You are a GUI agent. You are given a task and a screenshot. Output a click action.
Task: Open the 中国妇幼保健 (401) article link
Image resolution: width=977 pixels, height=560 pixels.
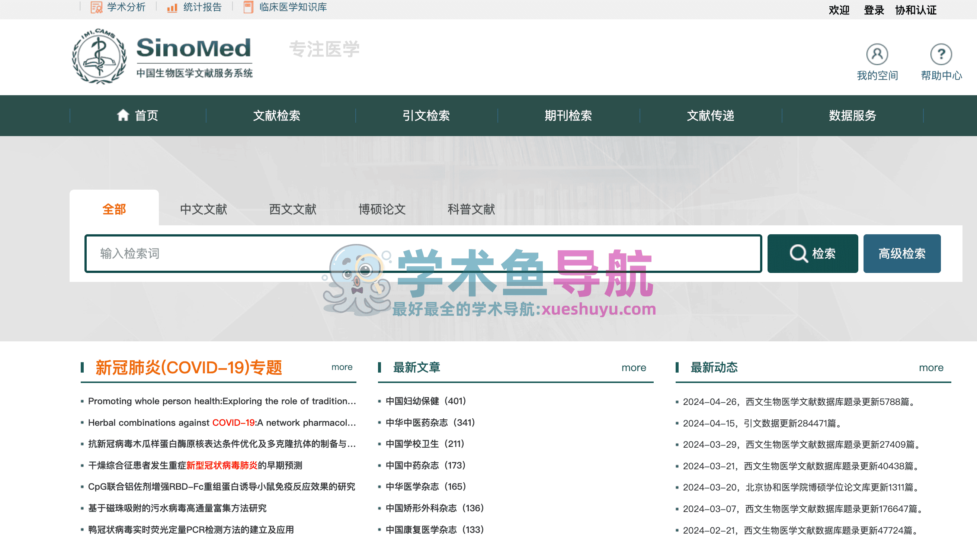(426, 401)
